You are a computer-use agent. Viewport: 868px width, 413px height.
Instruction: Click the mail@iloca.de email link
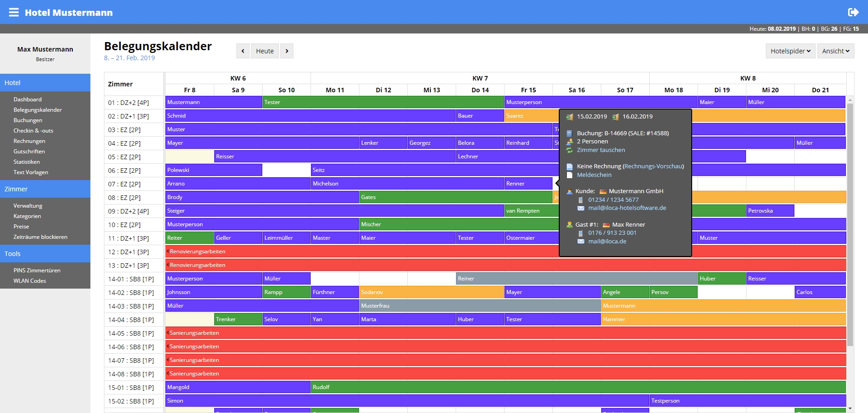[607, 242]
